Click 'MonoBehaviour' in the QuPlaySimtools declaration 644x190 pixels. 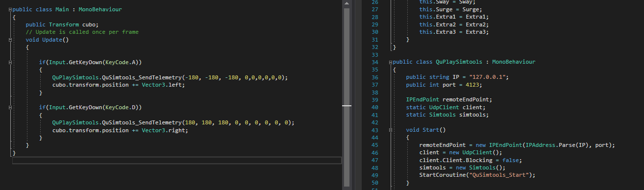coord(514,62)
